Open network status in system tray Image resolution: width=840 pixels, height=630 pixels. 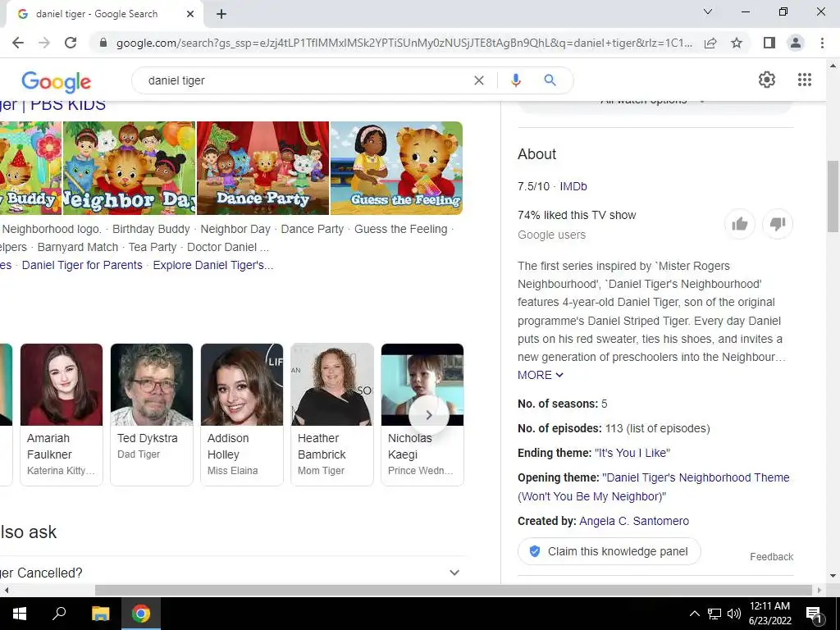(714, 614)
